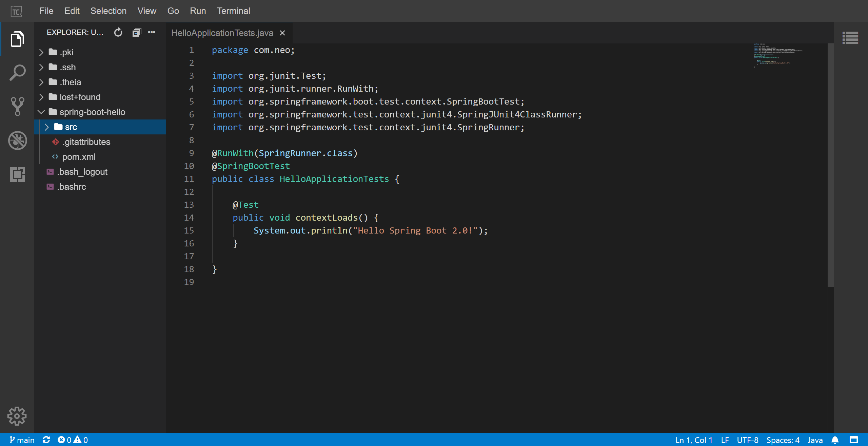Open the File menu

(x=46, y=11)
